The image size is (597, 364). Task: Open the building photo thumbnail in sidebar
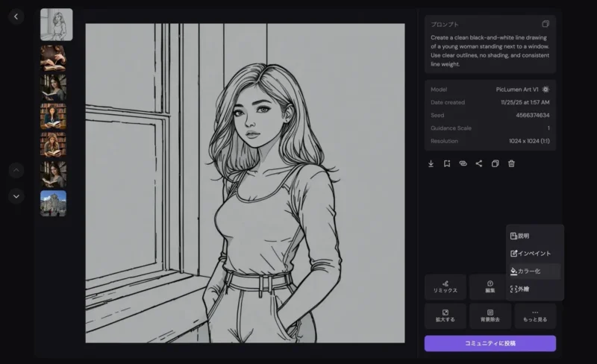point(53,203)
